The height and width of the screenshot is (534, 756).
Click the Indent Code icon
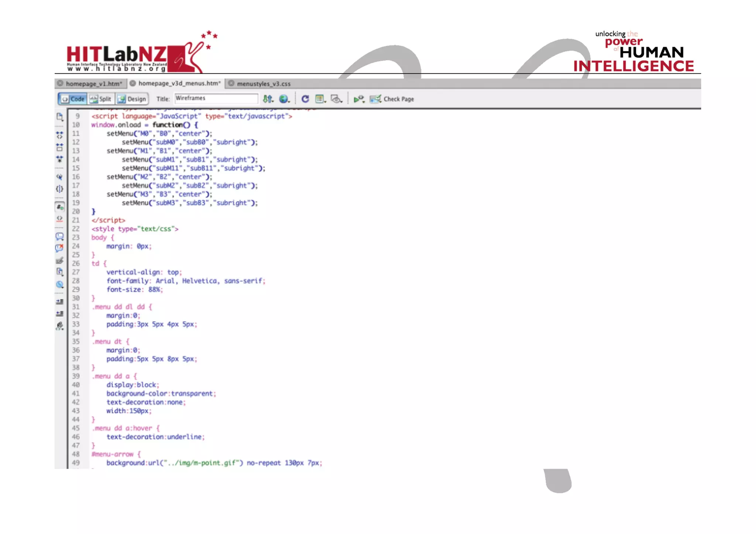click(59, 302)
